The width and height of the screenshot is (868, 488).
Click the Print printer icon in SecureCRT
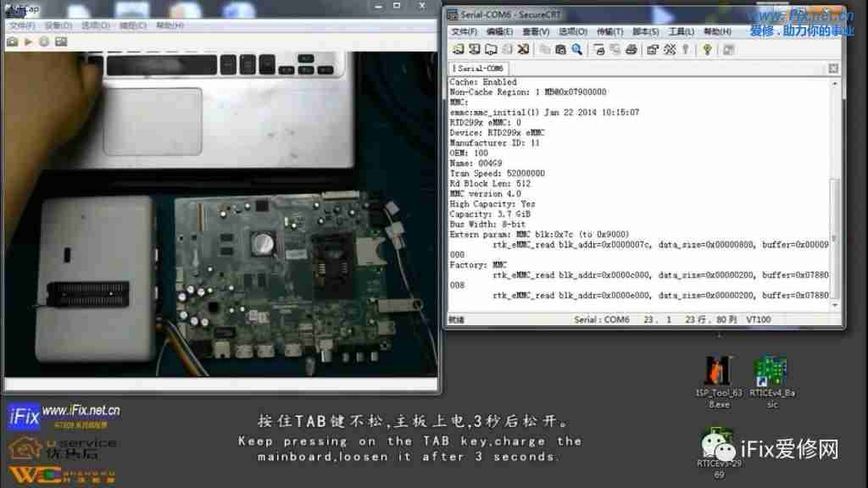coord(631,50)
